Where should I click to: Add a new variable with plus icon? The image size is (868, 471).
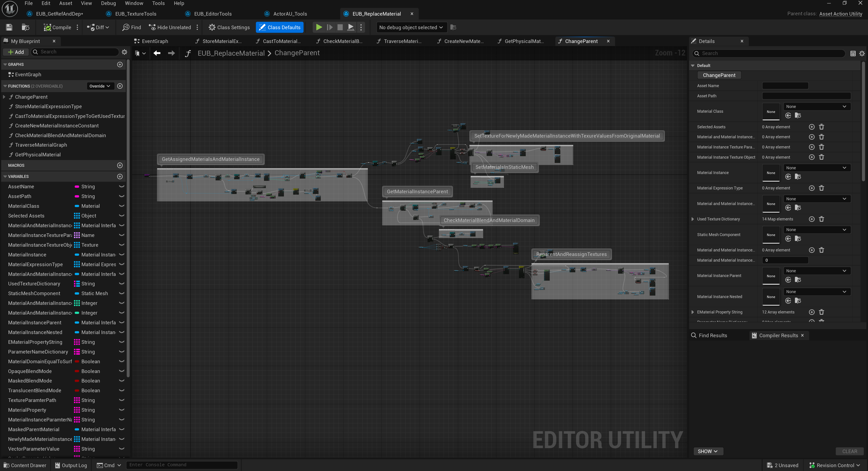[x=120, y=176]
